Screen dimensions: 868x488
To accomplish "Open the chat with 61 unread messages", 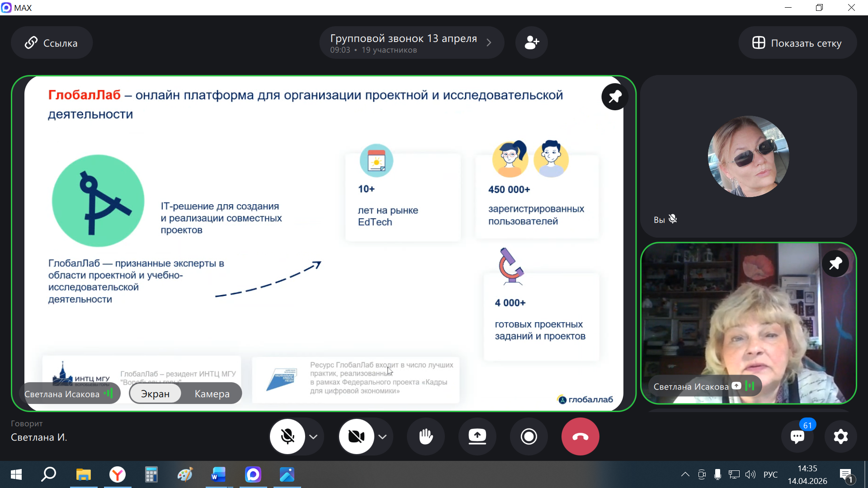I will coord(797,436).
